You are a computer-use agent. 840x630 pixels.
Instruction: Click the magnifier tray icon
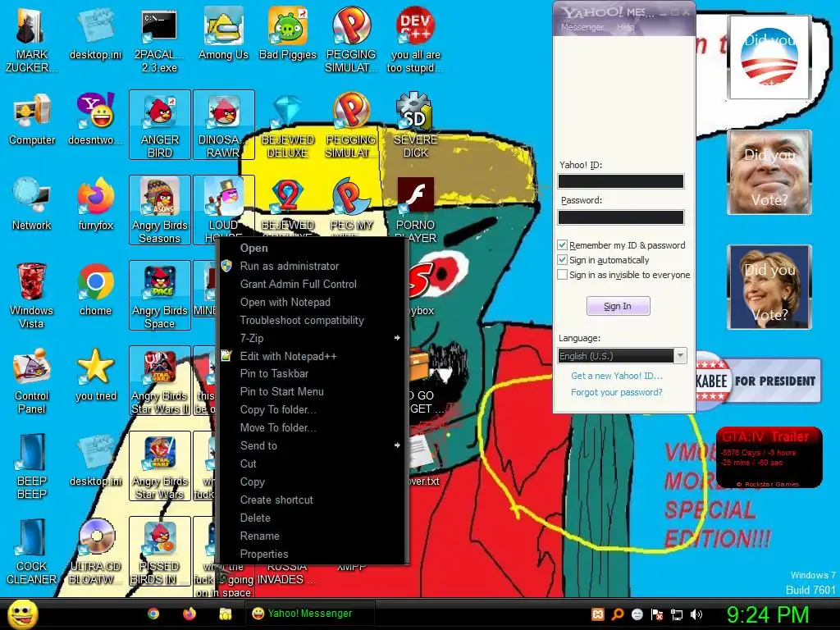tap(618, 614)
